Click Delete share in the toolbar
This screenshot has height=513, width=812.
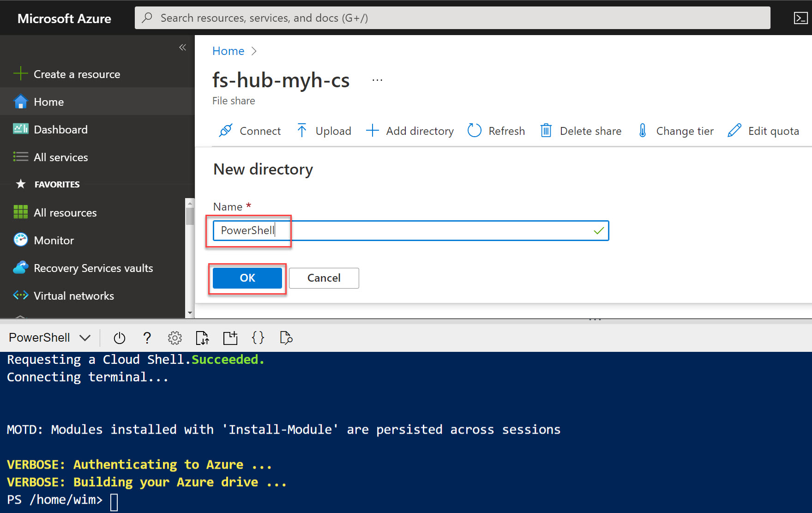tap(581, 131)
